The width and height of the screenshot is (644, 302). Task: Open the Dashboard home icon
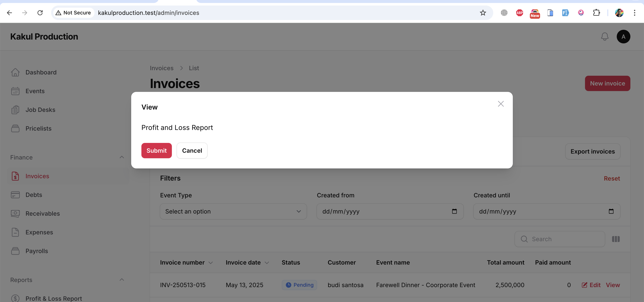coord(15,72)
